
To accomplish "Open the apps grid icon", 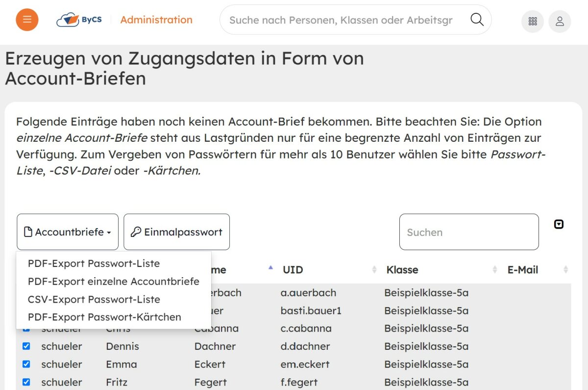I will click(533, 22).
